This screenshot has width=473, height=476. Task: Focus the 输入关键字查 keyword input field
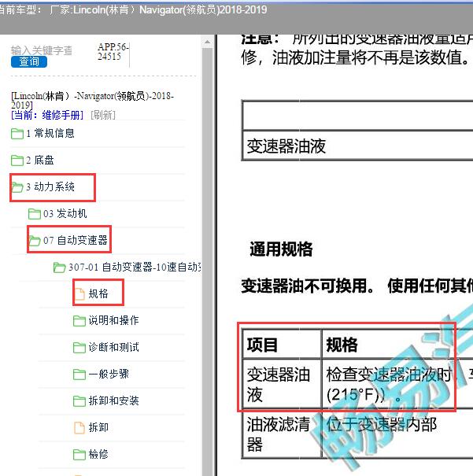click(42, 50)
